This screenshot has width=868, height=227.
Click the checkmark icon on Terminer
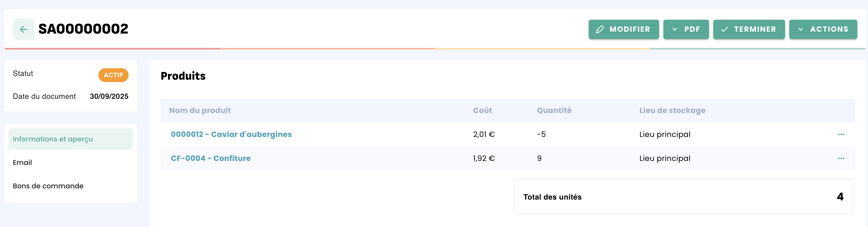(724, 29)
